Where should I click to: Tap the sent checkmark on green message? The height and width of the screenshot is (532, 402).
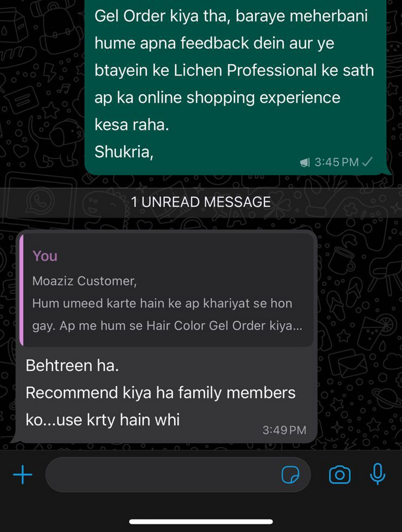[368, 161]
